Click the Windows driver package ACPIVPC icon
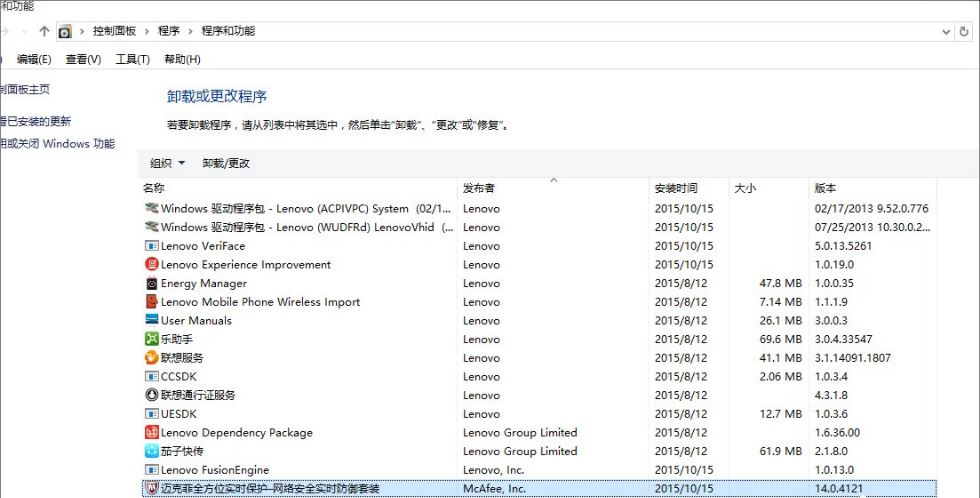980x498 pixels. [x=151, y=208]
